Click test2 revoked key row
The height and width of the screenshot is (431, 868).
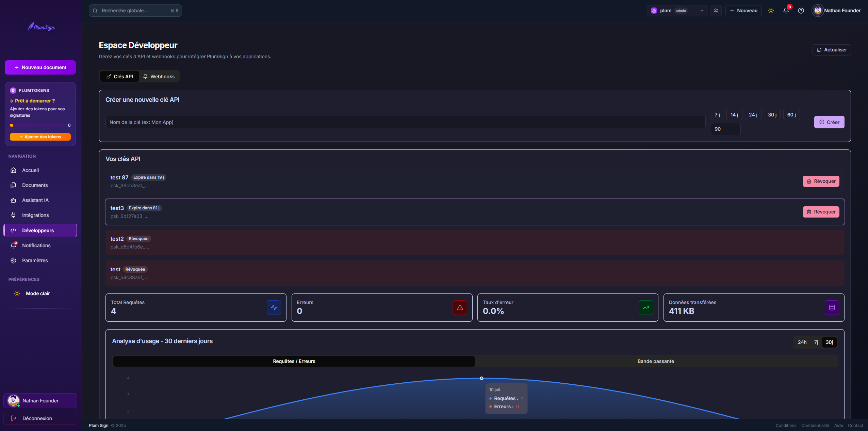[475, 242]
